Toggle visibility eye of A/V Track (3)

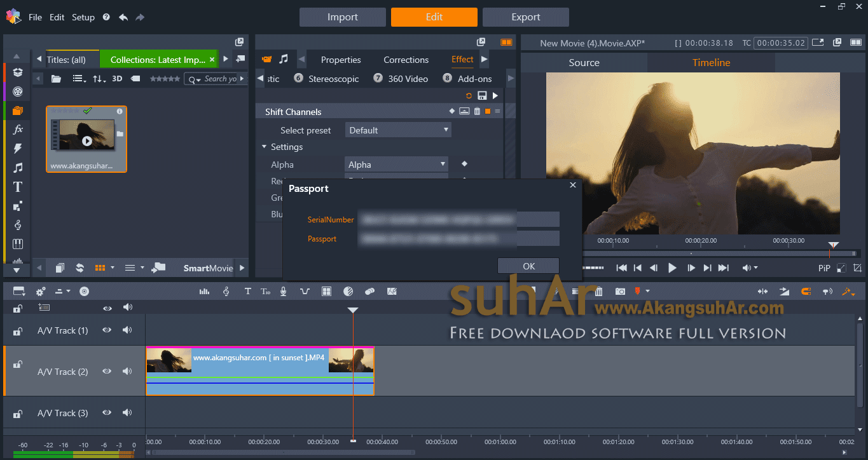(x=107, y=413)
